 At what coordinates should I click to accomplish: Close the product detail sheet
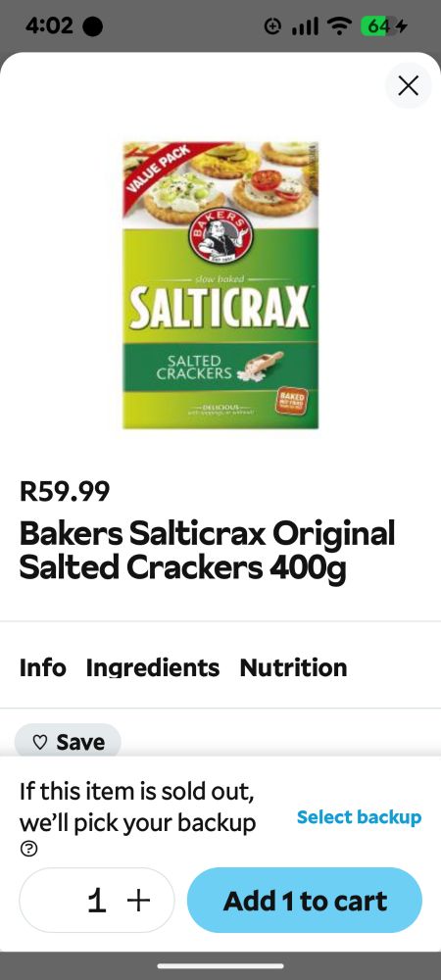tap(408, 85)
